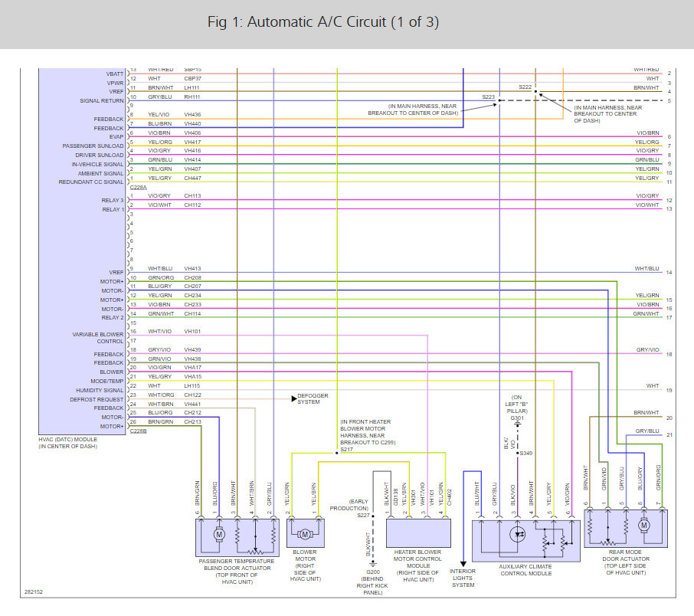The width and height of the screenshot is (694, 616).
Task: Click the C228A connector label
Action: (x=138, y=187)
